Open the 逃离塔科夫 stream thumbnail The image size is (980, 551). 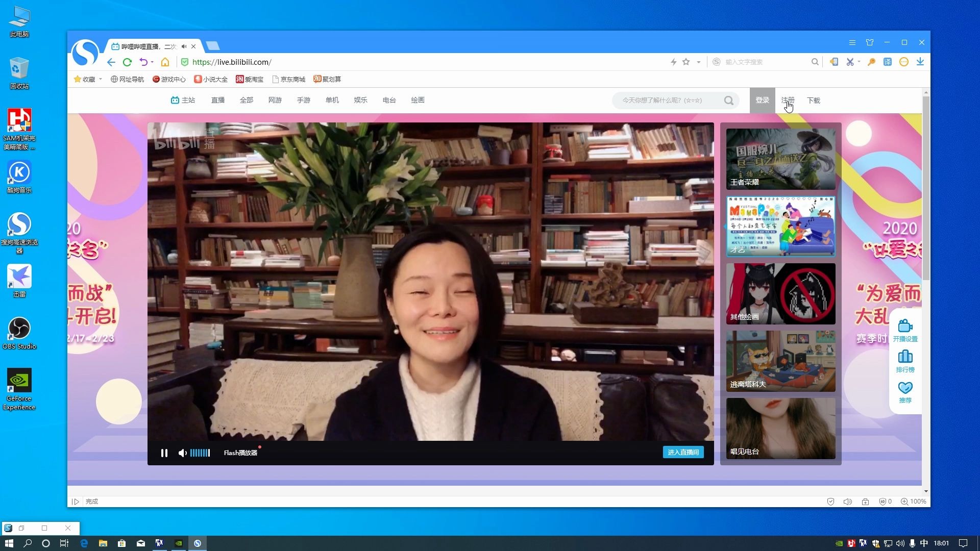click(x=780, y=361)
